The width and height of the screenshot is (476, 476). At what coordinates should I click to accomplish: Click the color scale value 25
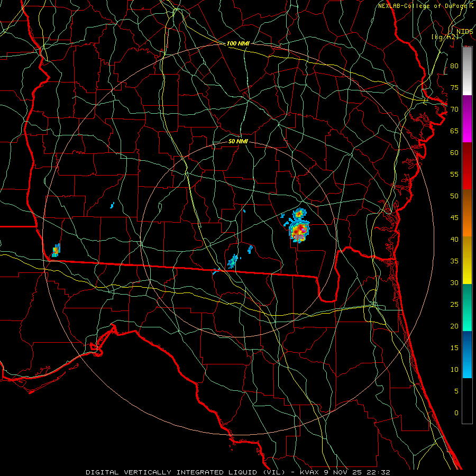coord(454,305)
